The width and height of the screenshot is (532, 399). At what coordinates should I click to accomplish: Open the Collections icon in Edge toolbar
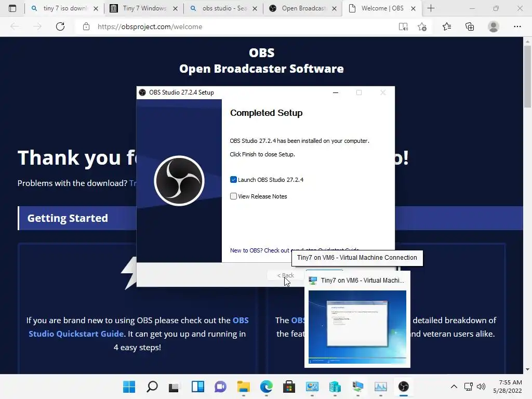(x=470, y=26)
